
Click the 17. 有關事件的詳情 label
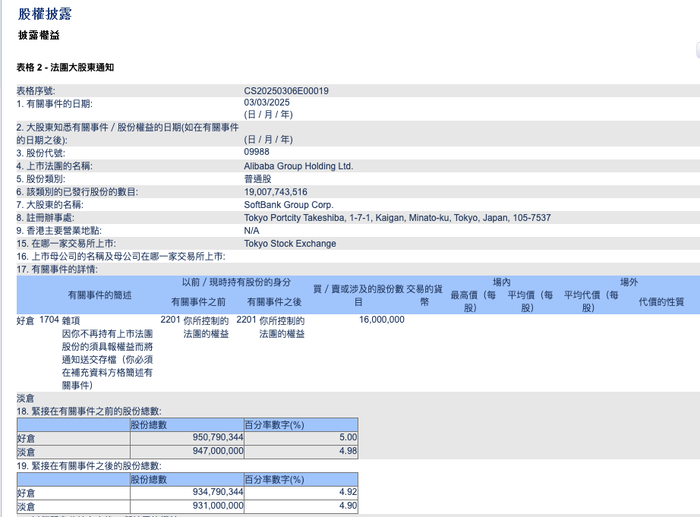tap(57, 270)
